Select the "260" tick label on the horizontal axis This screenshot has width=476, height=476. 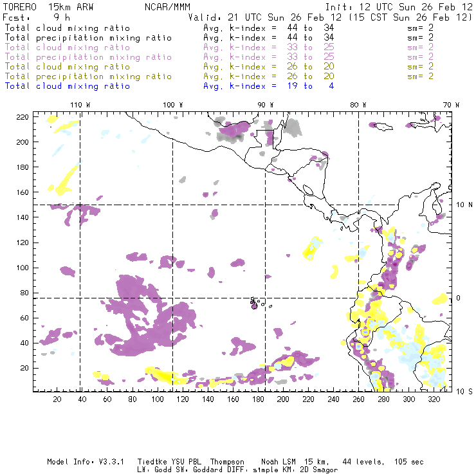tap(358, 399)
